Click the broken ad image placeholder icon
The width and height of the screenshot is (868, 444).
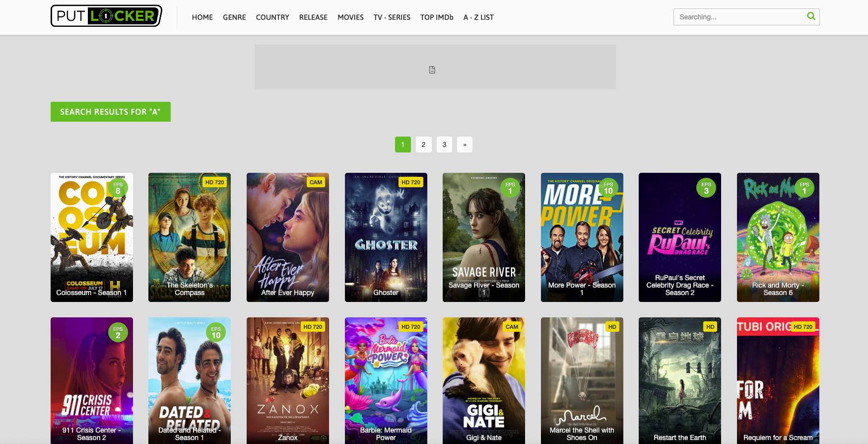click(432, 70)
